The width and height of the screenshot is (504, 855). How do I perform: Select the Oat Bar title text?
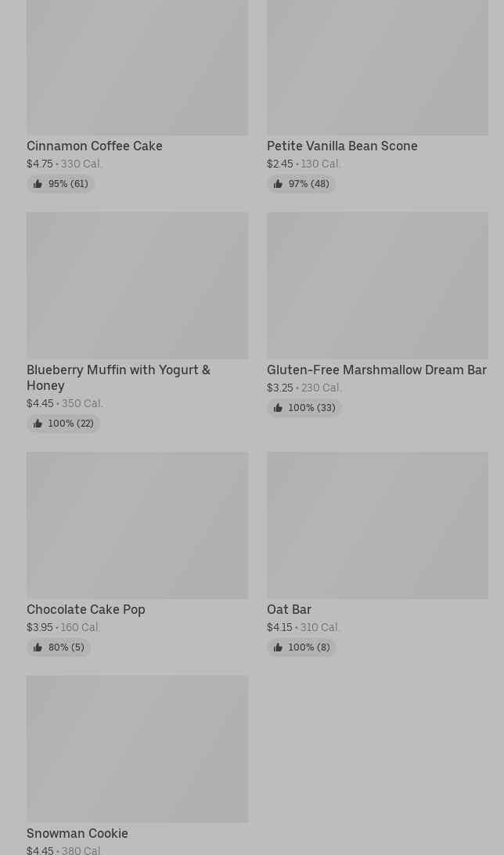(x=289, y=609)
